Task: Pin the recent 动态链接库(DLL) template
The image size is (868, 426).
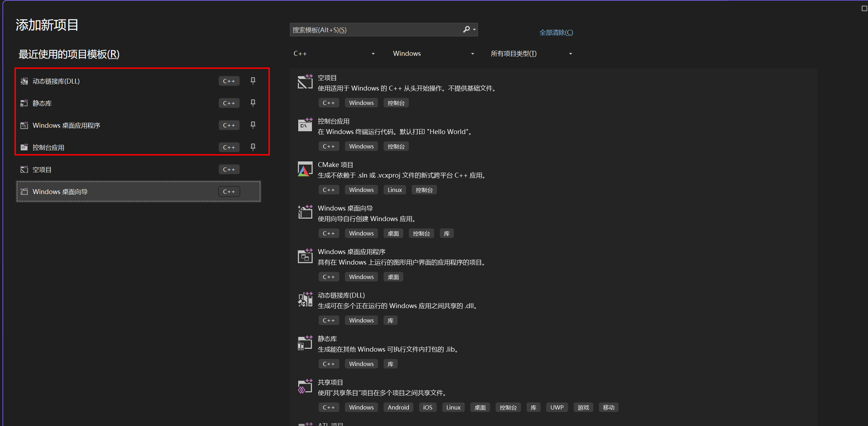Action: pyautogui.click(x=253, y=81)
